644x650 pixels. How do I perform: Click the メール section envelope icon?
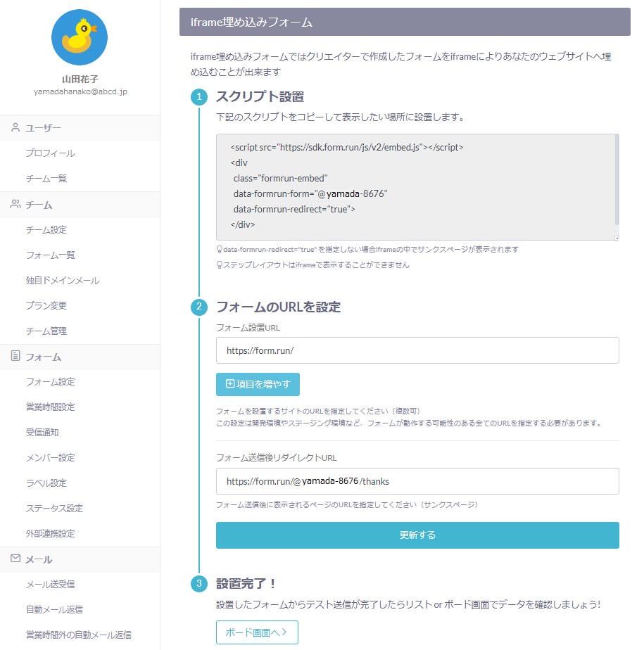coord(15,559)
